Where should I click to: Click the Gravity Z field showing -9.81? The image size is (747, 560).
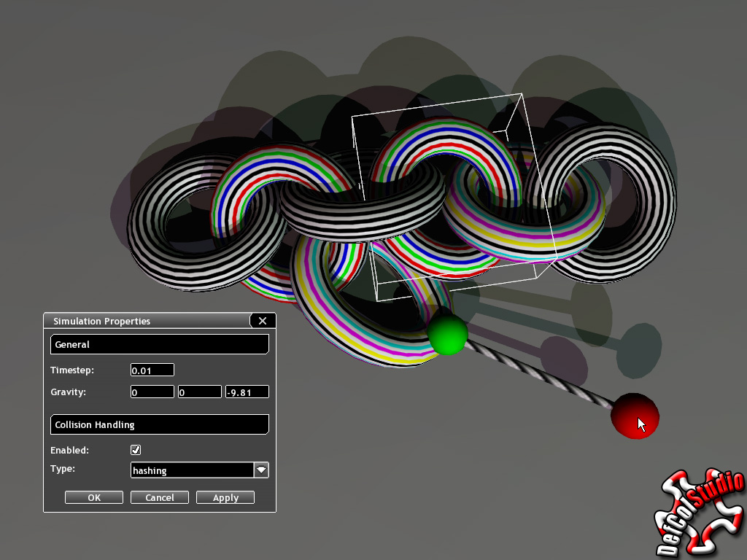[x=247, y=392]
